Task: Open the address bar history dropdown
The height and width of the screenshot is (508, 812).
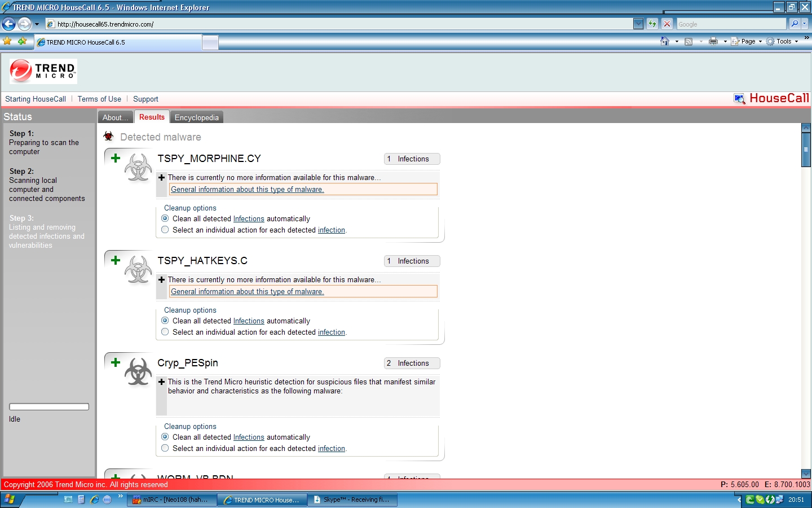Action: pyautogui.click(x=638, y=24)
